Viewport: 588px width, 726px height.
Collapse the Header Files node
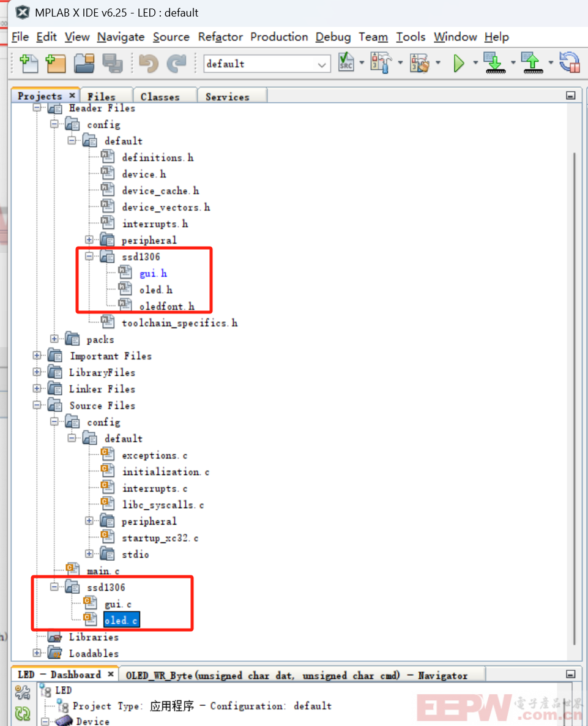[x=37, y=108]
